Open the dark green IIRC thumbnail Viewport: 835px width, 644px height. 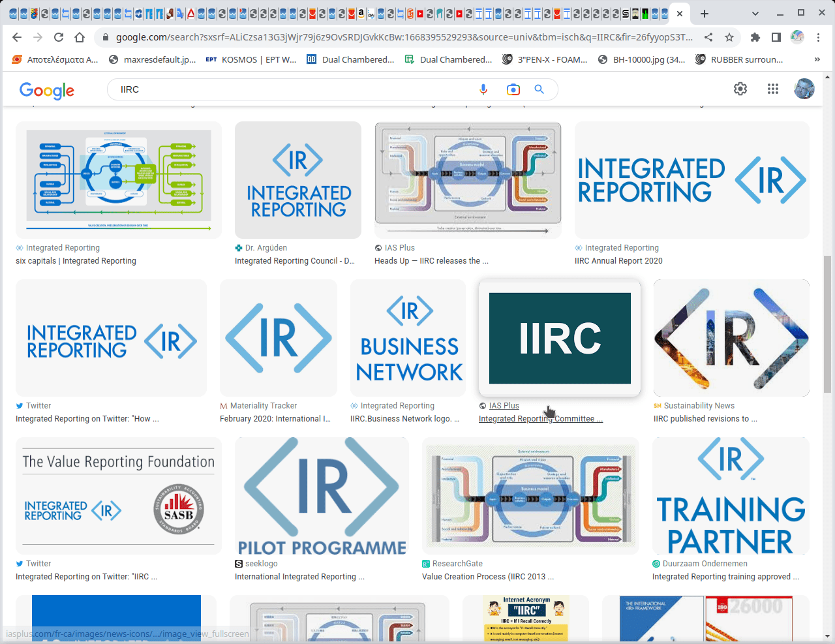560,338
